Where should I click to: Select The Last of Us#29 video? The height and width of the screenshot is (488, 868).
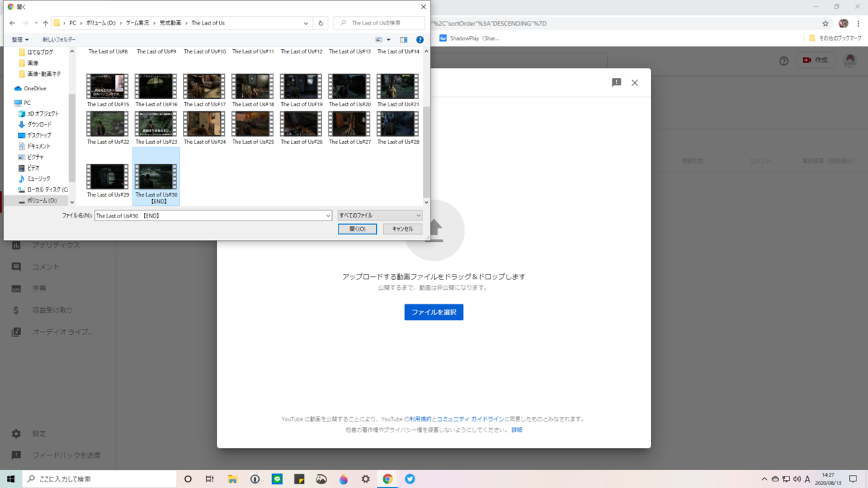point(107,181)
